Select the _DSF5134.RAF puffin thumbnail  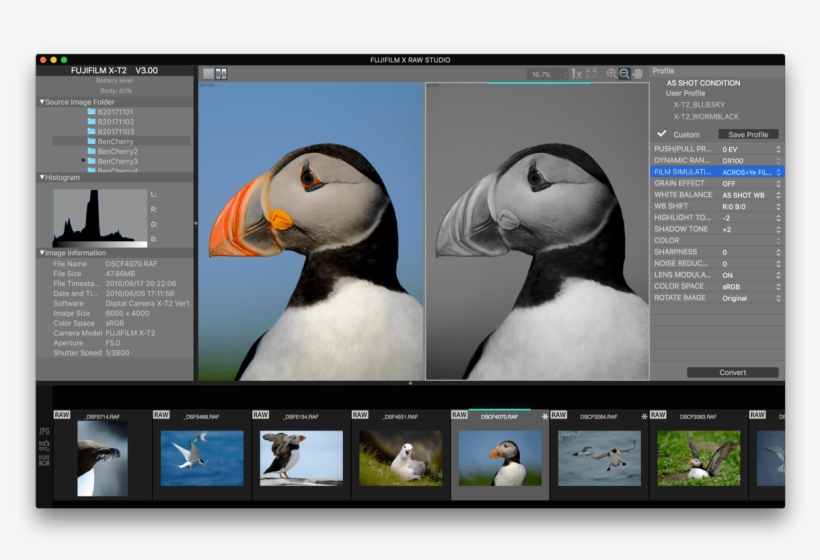point(301,458)
